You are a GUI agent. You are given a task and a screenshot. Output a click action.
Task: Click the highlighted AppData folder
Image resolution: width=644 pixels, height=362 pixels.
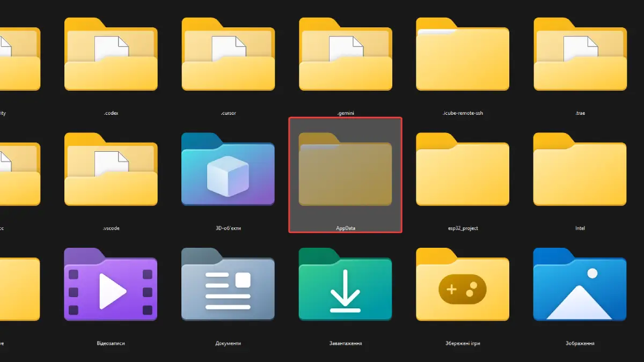(x=346, y=175)
